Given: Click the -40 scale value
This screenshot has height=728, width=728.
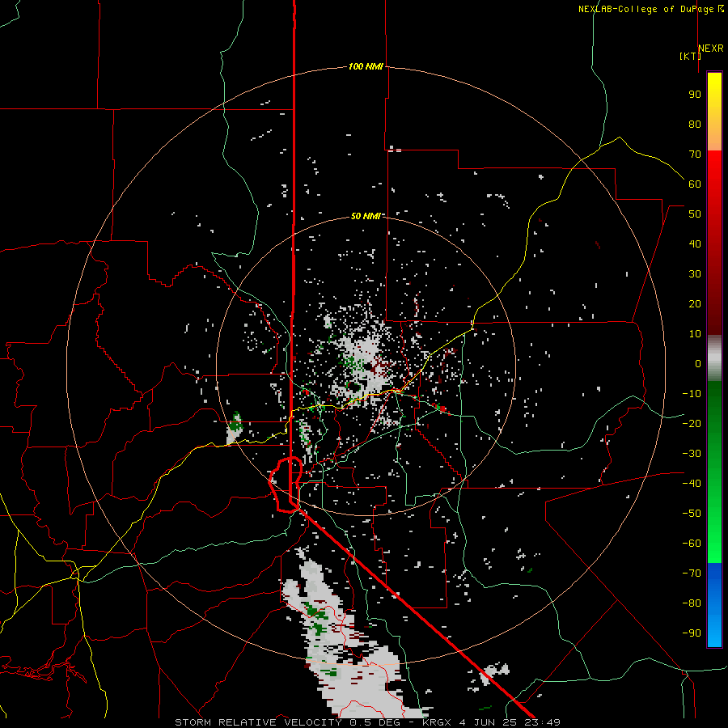Looking at the screenshot, I should click(692, 484).
